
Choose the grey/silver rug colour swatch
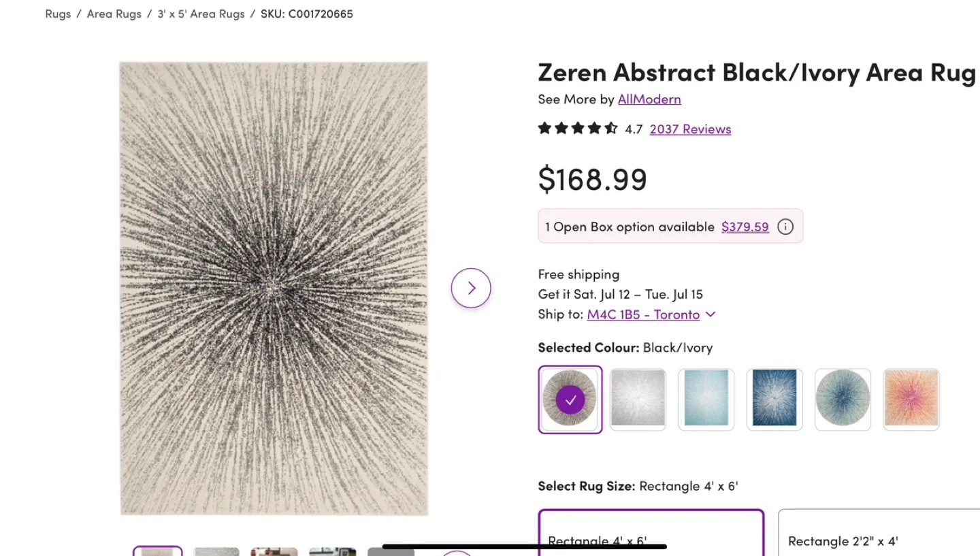point(638,399)
